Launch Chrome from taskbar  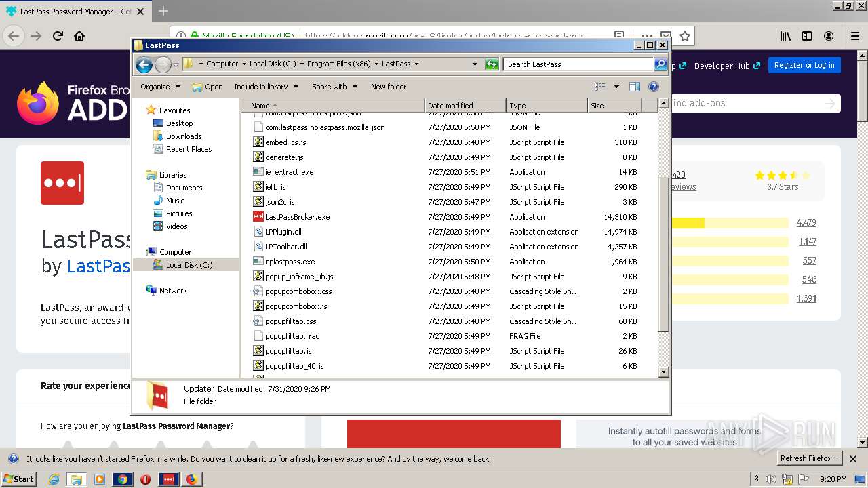click(x=122, y=479)
